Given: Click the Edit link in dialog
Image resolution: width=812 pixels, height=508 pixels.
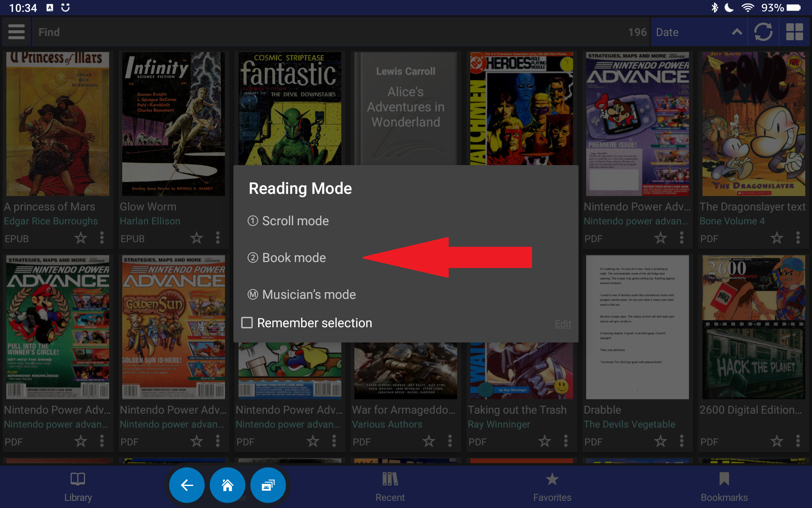Looking at the screenshot, I should click(x=563, y=324).
